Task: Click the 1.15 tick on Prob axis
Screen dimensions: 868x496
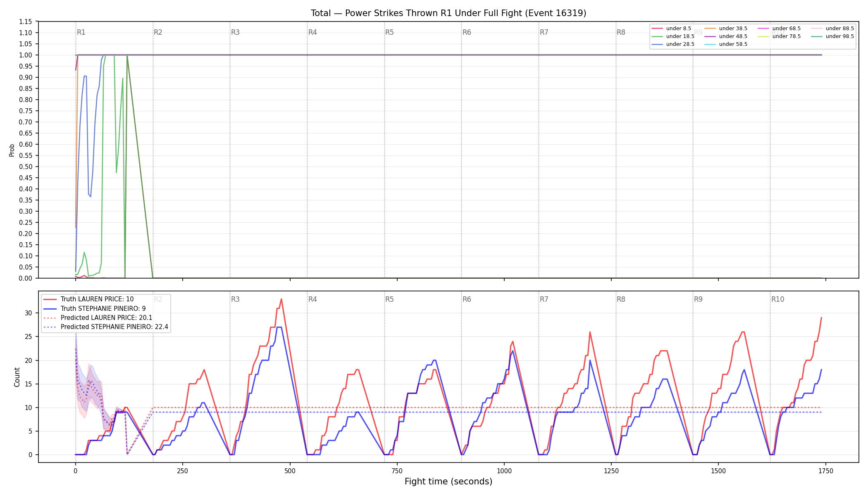Action: 25,22
